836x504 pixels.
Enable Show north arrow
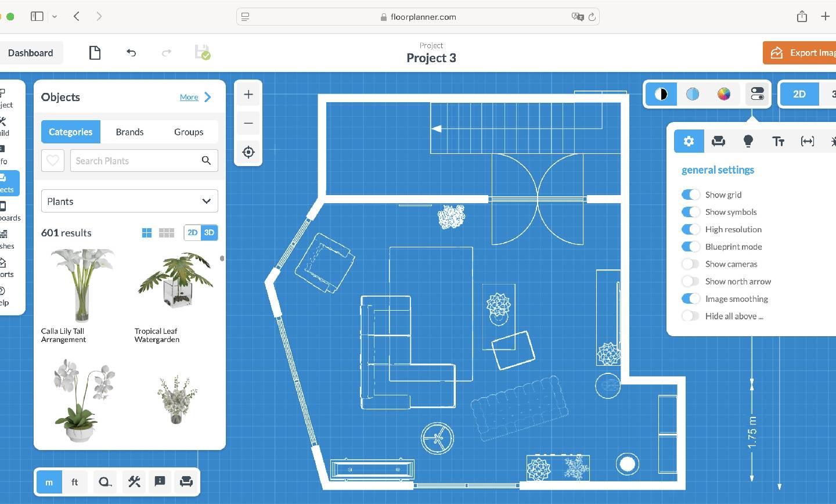(690, 282)
